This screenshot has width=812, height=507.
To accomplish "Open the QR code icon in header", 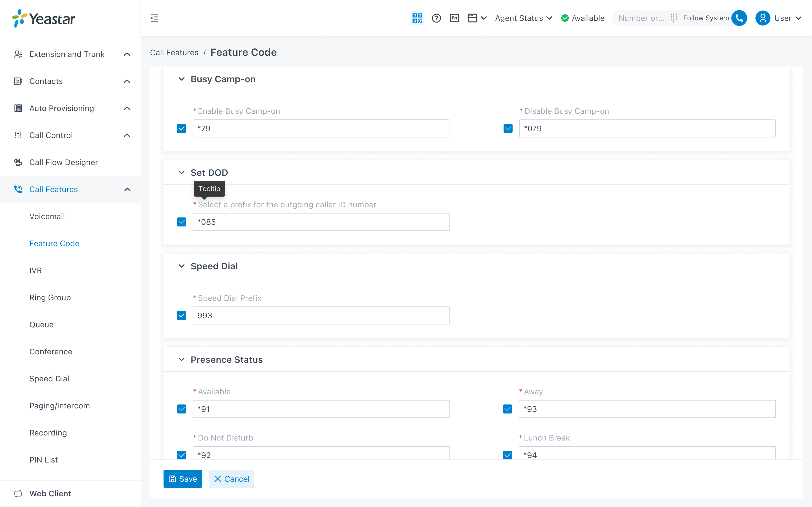I will [417, 18].
